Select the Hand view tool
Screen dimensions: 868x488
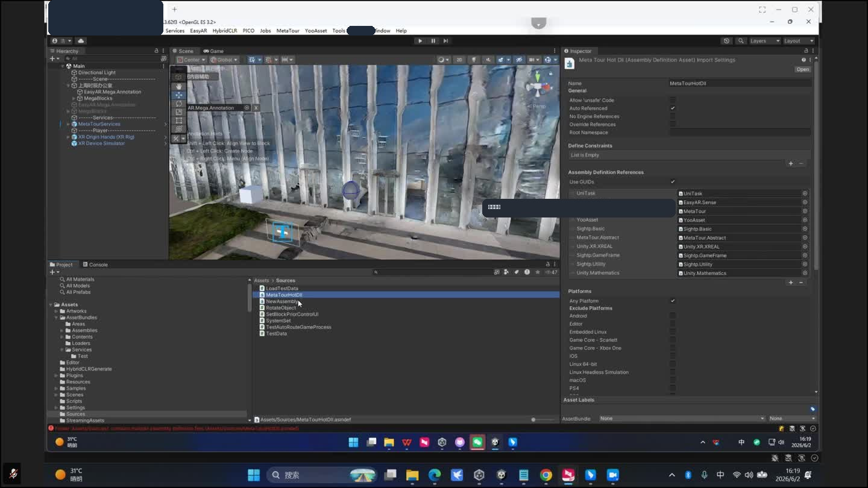pyautogui.click(x=179, y=87)
